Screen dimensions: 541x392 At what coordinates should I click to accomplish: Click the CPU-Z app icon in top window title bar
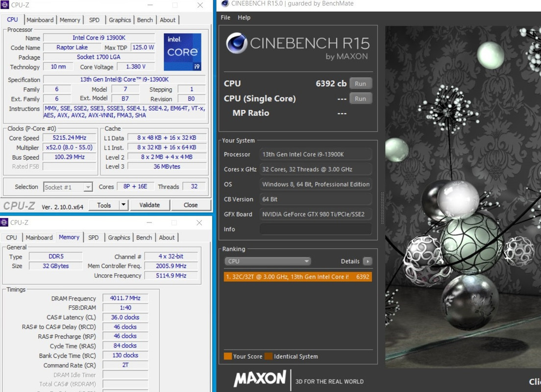[x=4, y=4]
